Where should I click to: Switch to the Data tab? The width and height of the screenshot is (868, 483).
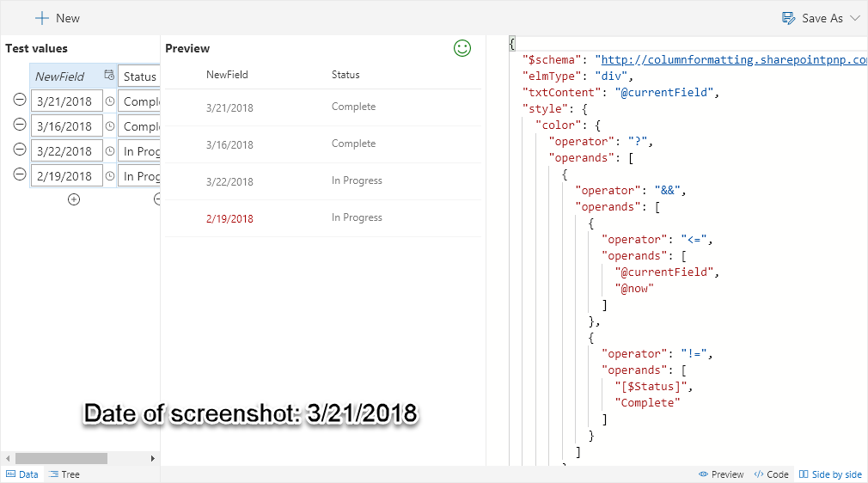22,474
